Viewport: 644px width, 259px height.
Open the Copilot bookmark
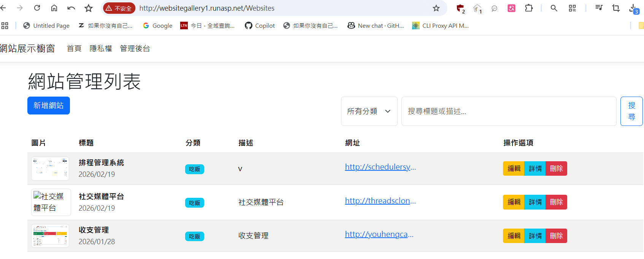pos(260,25)
